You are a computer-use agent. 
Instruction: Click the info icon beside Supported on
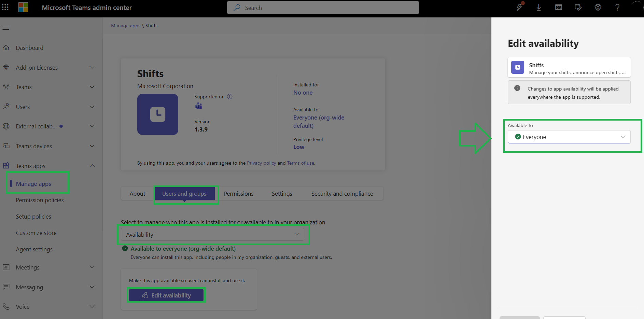pyautogui.click(x=230, y=97)
